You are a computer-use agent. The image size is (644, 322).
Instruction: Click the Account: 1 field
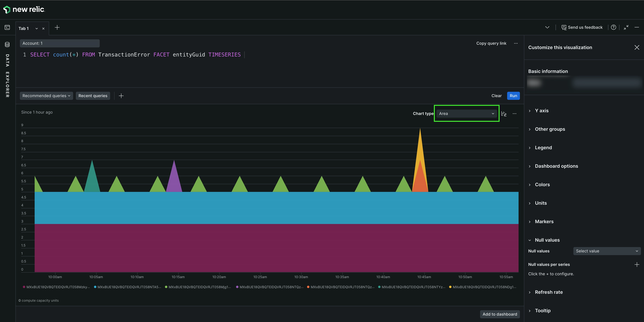pyautogui.click(x=60, y=43)
